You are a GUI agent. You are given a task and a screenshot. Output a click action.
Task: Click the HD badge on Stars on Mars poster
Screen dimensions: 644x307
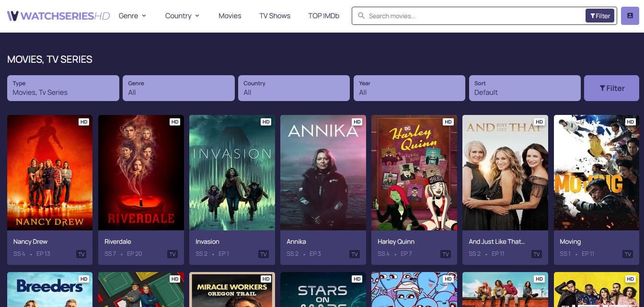357,279
